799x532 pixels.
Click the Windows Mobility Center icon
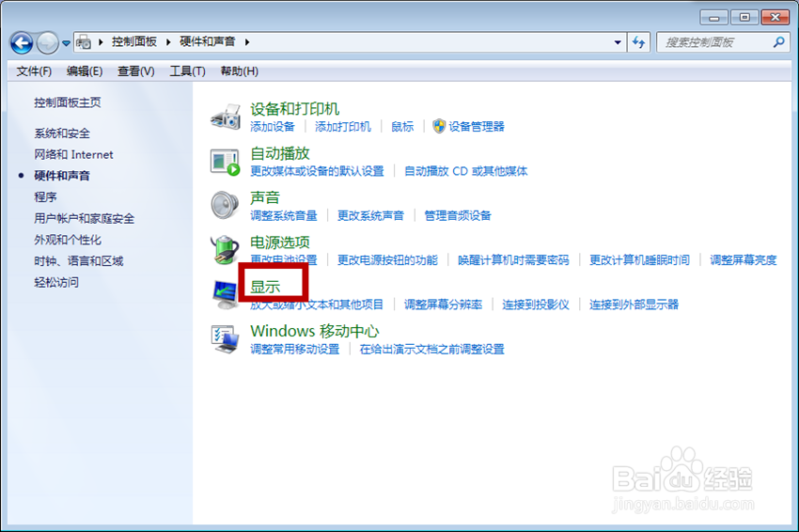point(226,339)
